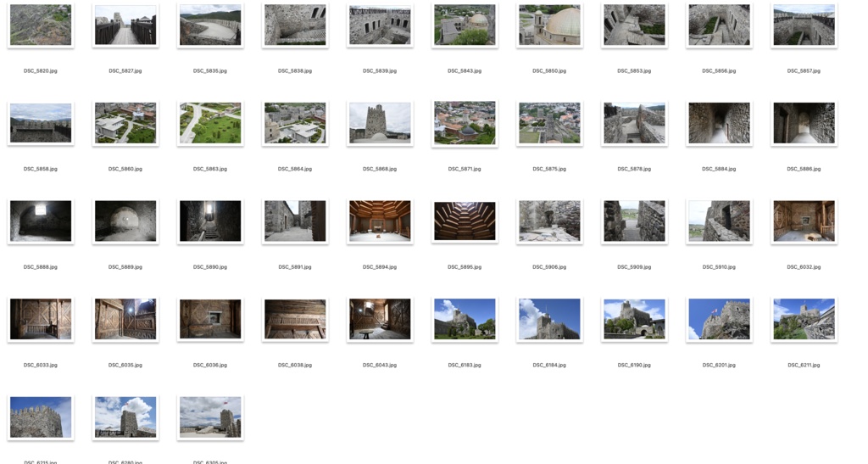Open the DSC_5827.jpg walkway photo thumbnail

125,25
